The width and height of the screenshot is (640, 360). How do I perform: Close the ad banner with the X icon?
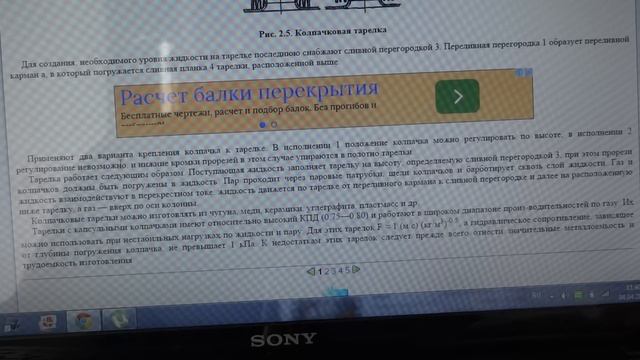pyautogui.click(x=528, y=72)
